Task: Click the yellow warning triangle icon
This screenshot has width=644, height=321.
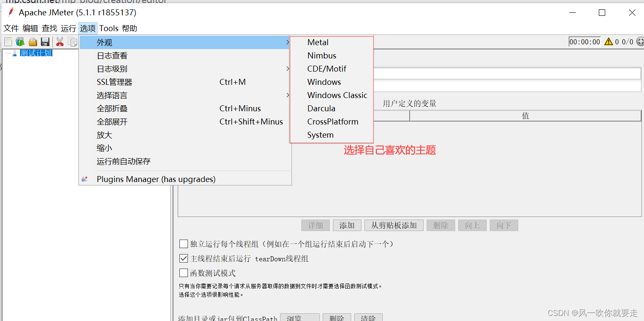Action: coord(608,41)
